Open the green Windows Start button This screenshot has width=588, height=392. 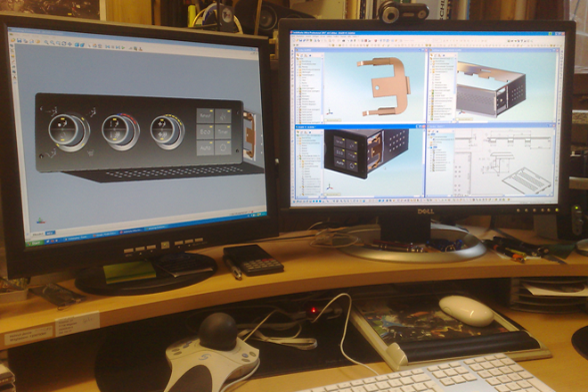pyautogui.click(x=35, y=244)
